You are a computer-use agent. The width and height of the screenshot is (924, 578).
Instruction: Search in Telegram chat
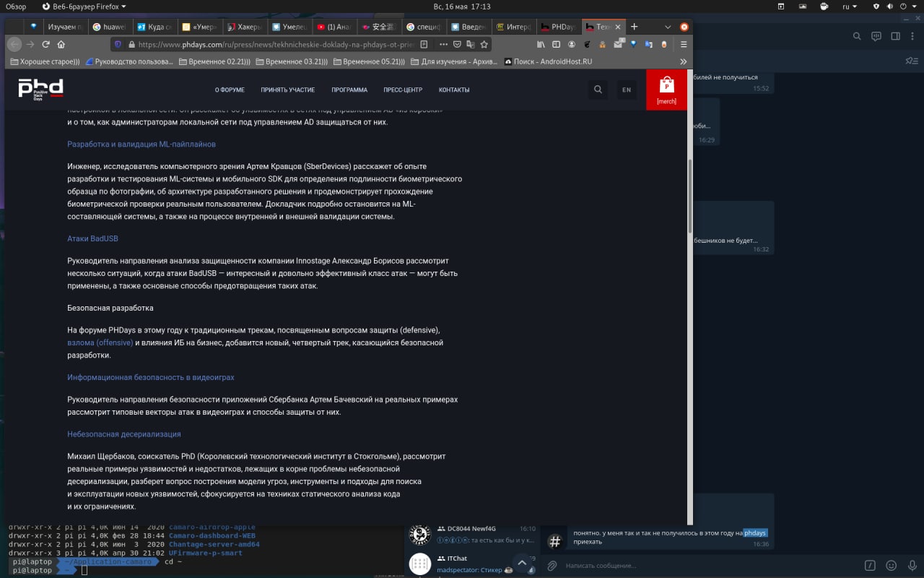click(857, 36)
